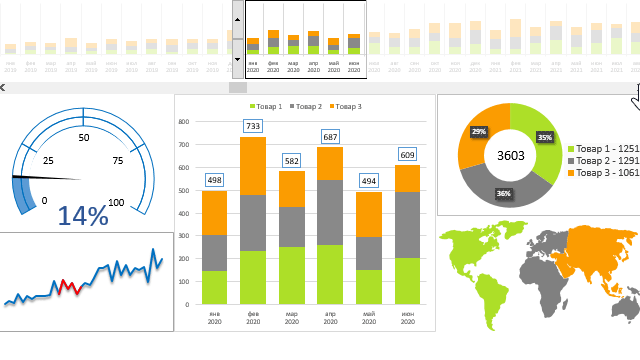Click the 3603 total in donut center
Image resolution: width=640 pixels, height=360 pixels.
point(511,156)
